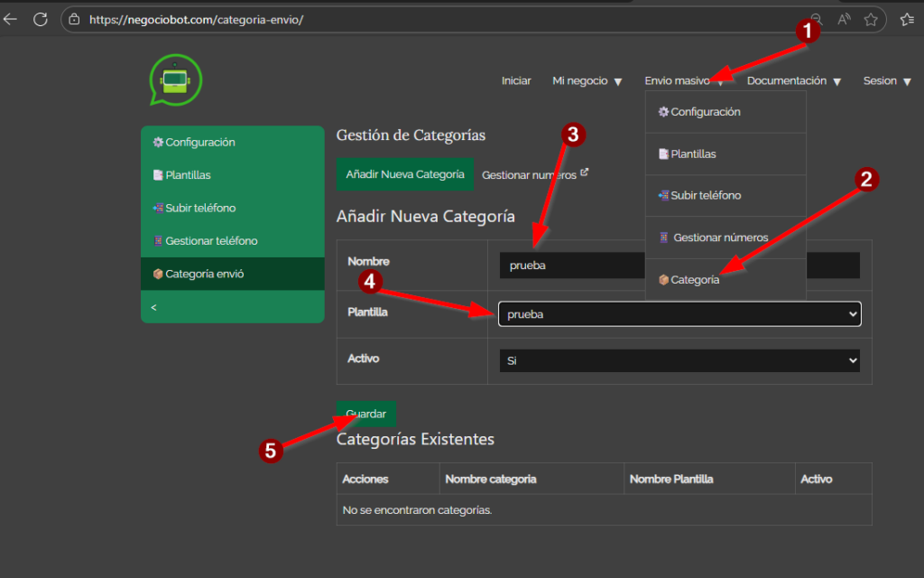
Task: Open Configuración in the left sidebar
Action: click(x=199, y=143)
